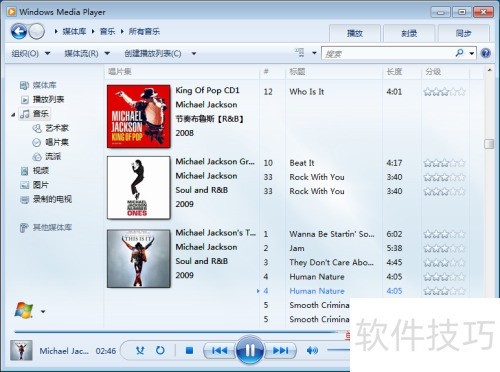The height and width of the screenshot is (372, 500).
Task: Toggle repeat playback
Action: point(160,350)
